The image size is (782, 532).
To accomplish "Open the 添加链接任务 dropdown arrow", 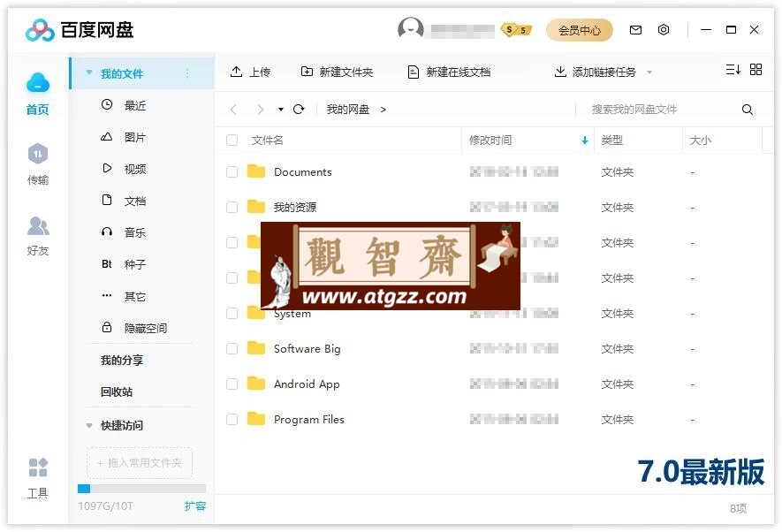I will click(x=649, y=72).
